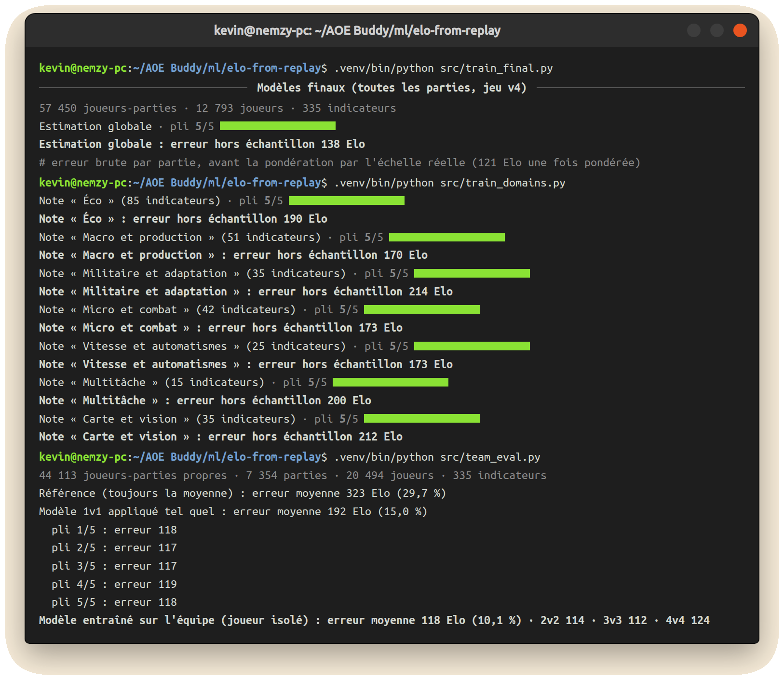
Task: Click the line starting "44 113 joueurs-parties propres"
Action: (293, 475)
